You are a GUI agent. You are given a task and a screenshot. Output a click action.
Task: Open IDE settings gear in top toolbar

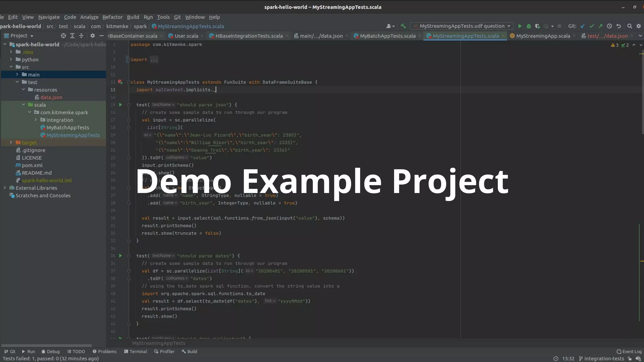coord(639,26)
